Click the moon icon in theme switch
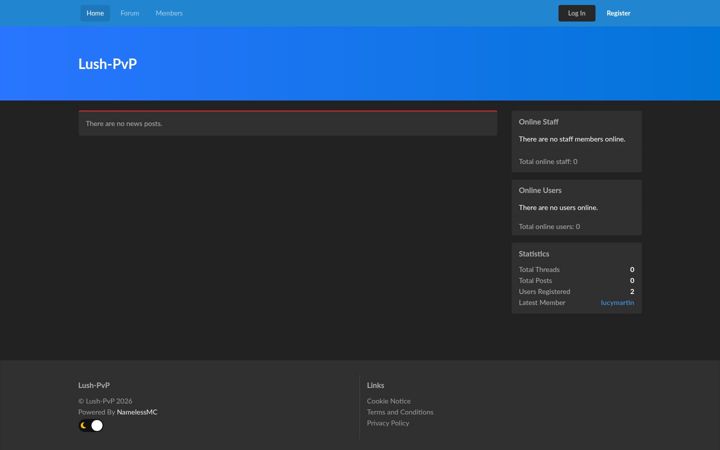Image resolution: width=720 pixels, height=450 pixels. (84, 426)
